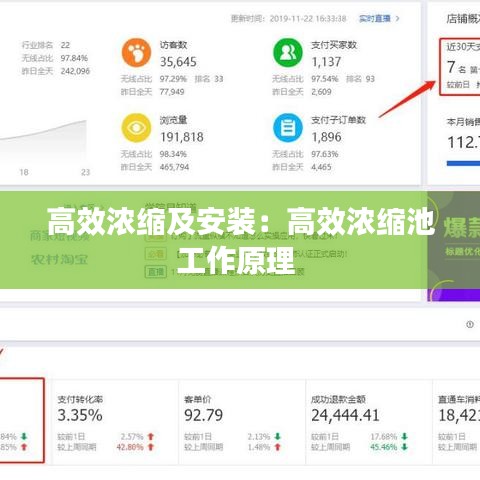Click the 直通车 metric card
Image resolution: width=480 pixels, height=480 pixels.
pyautogui.click(x=457, y=422)
